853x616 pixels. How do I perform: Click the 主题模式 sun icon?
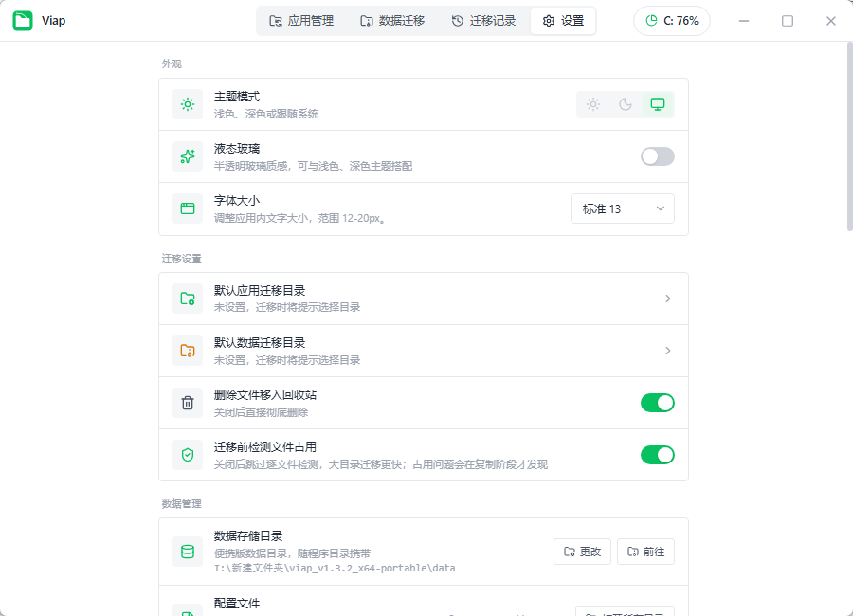coord(188,104)
